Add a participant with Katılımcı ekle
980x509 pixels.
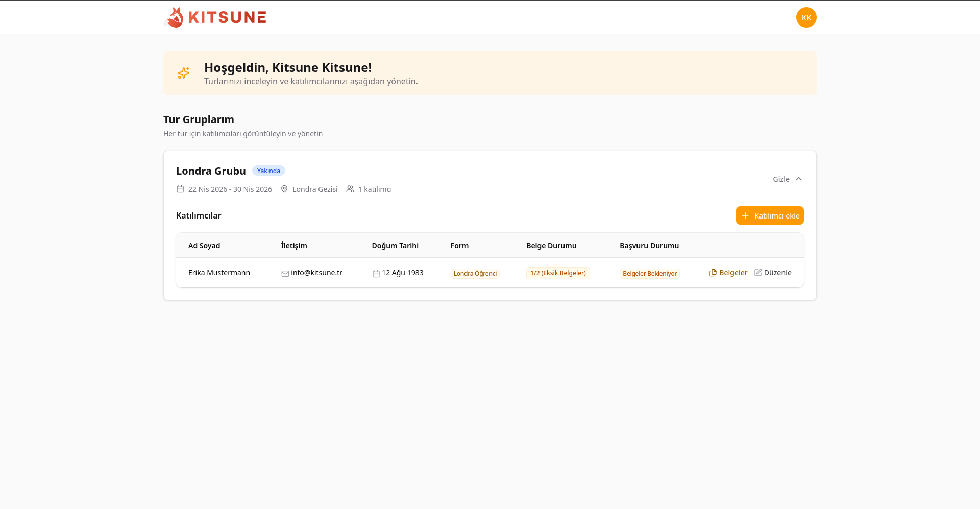(x=770, y=215)
